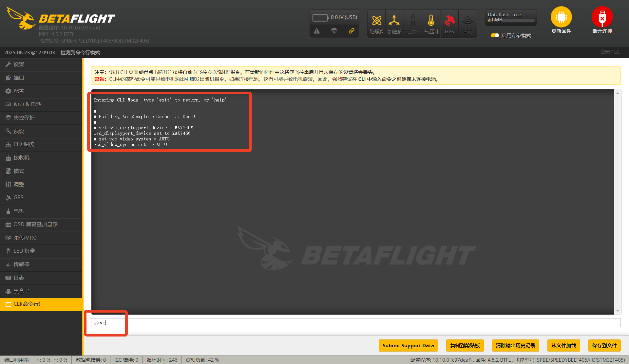Screen dimensions: 629x364
Task: Open the 失控保护 parachute icon
Action: 8,118
